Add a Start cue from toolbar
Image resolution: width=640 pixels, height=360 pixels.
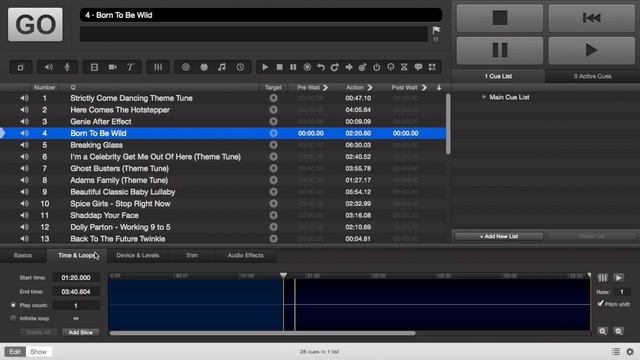click(265, 67)
